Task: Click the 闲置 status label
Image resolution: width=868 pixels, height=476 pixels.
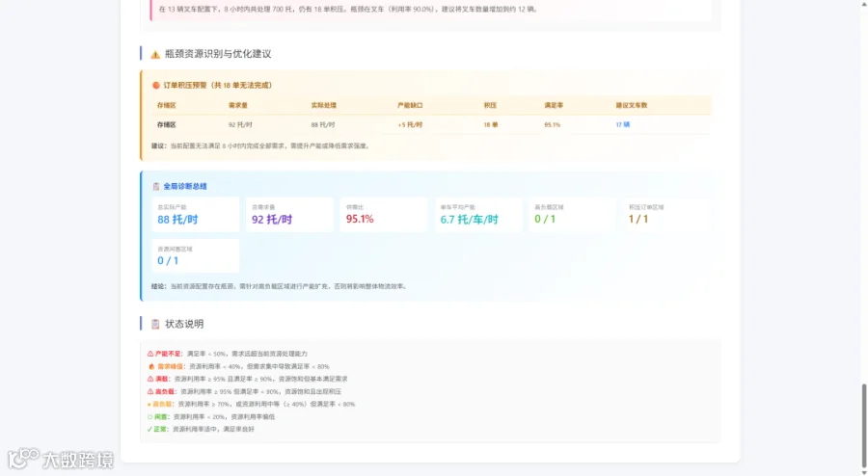Action: click(x=162, y=417)
